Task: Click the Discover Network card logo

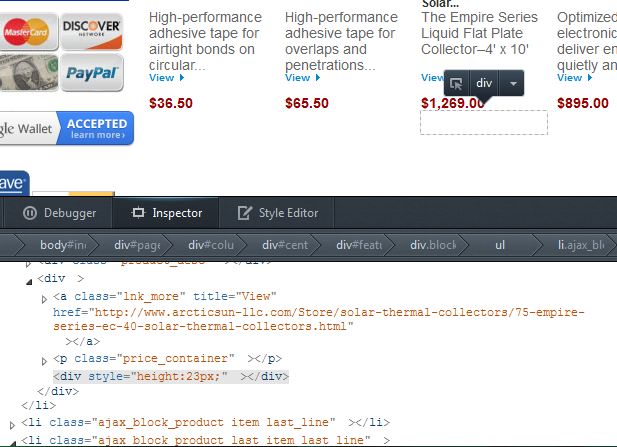Action: click(x=92, y=32)
